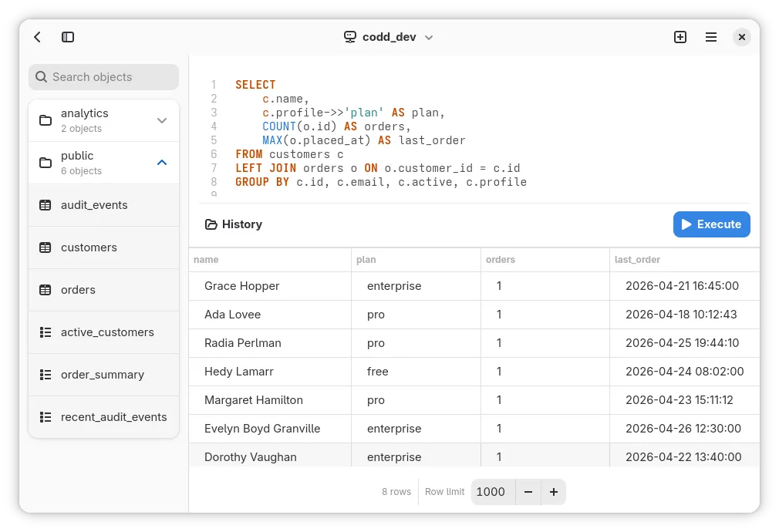Click the view icon beside recent_audit_events
The image size is (779, 532).
point(46,417)
